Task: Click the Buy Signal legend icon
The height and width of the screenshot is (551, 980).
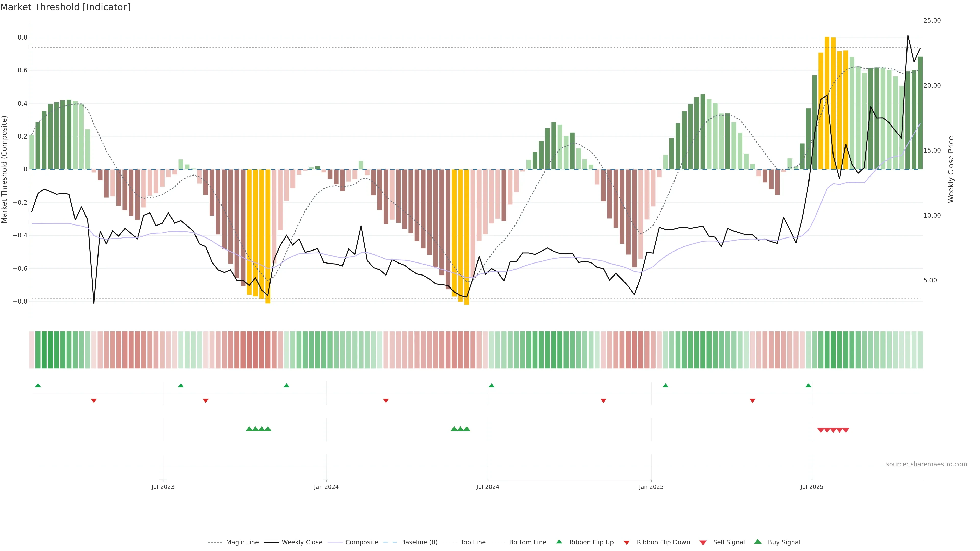Action: point(758,542)
